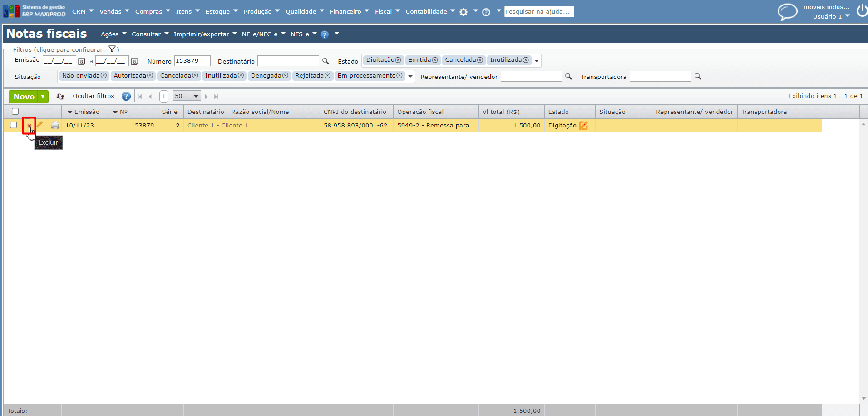Viewport: 868px width, 416px height.
Task: Open the NF-e/NFC-e menu
Action: (263, 34)
